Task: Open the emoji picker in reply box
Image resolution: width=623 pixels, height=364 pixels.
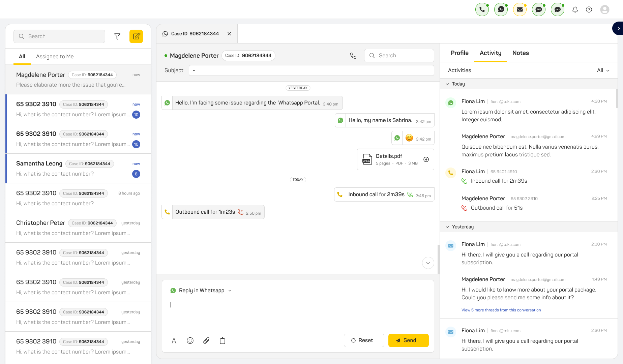Action: click(x=190, y=340)
